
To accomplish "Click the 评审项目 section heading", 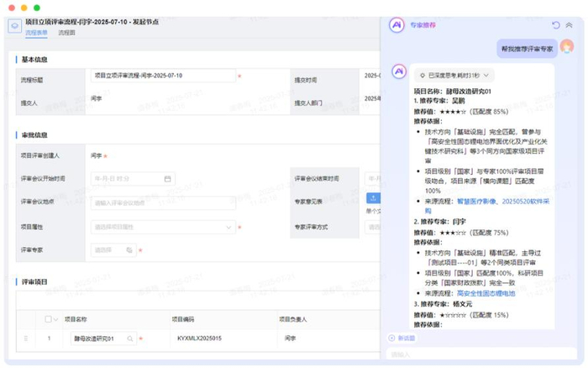I will pyautogui.click(x=34, y=282).
